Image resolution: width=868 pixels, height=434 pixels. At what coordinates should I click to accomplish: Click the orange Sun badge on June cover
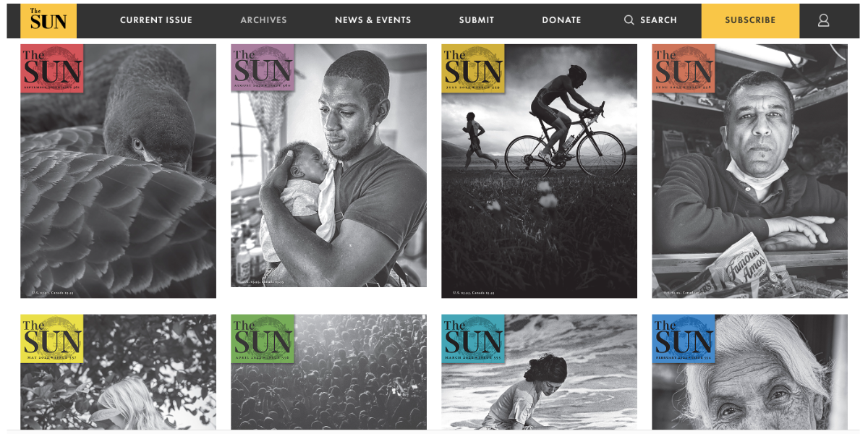(684, 69)
